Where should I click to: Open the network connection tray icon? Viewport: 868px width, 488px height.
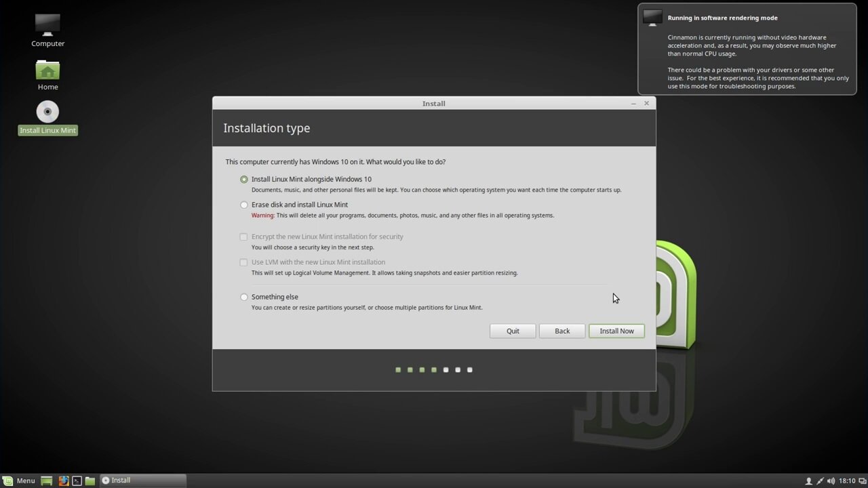(x=820, y=481)
